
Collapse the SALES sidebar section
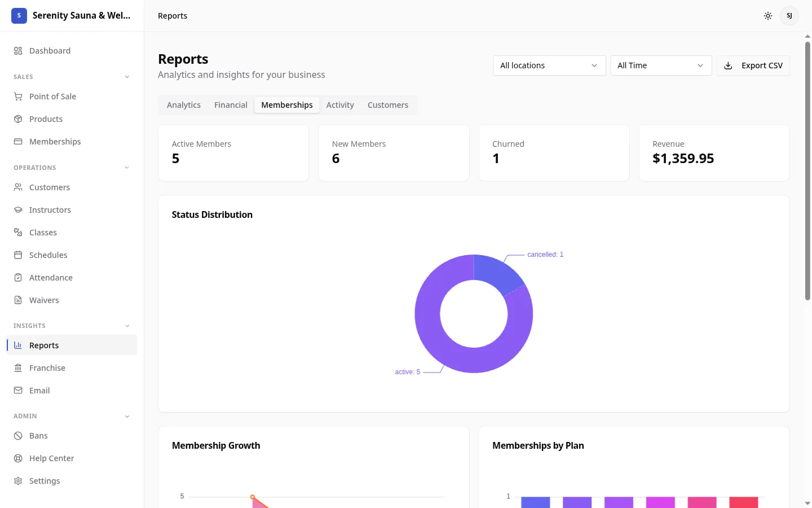127,77
